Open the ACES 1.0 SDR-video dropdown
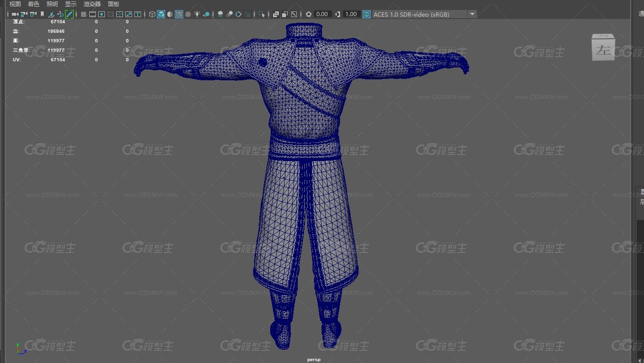 point(424,14)
